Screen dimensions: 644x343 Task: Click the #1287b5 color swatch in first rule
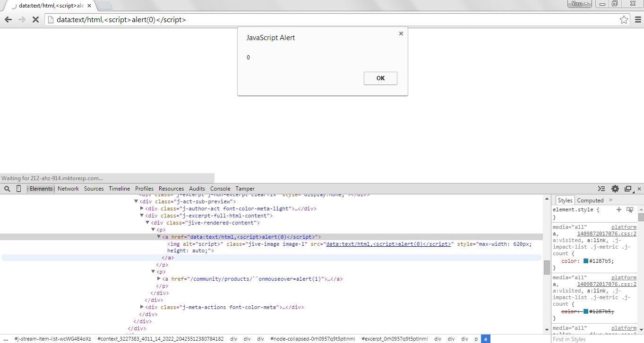pos(585,261)
